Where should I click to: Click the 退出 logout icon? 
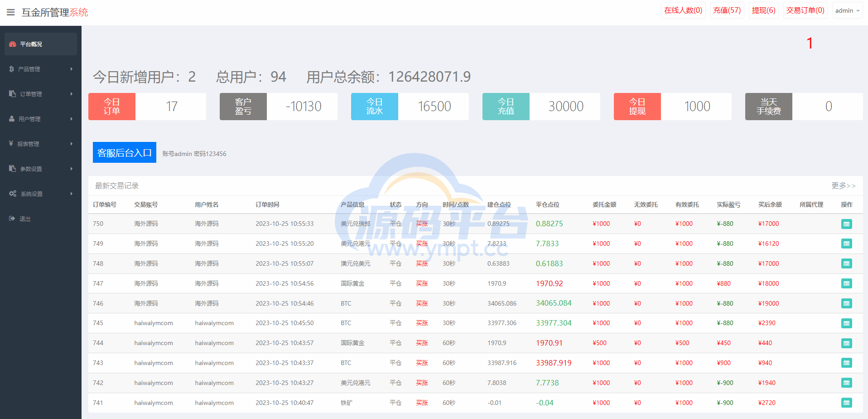(x=12, y=219)
